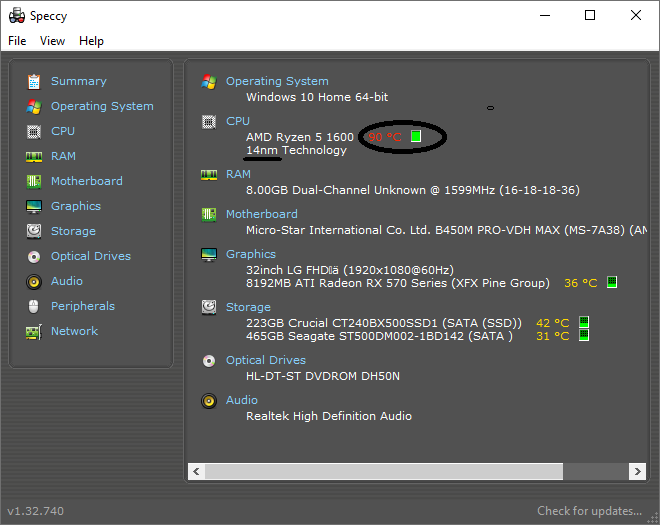This screenshot has width=660, height=525.
Task: Select Summary in the sidebar
Action: [x=79, y=81]
